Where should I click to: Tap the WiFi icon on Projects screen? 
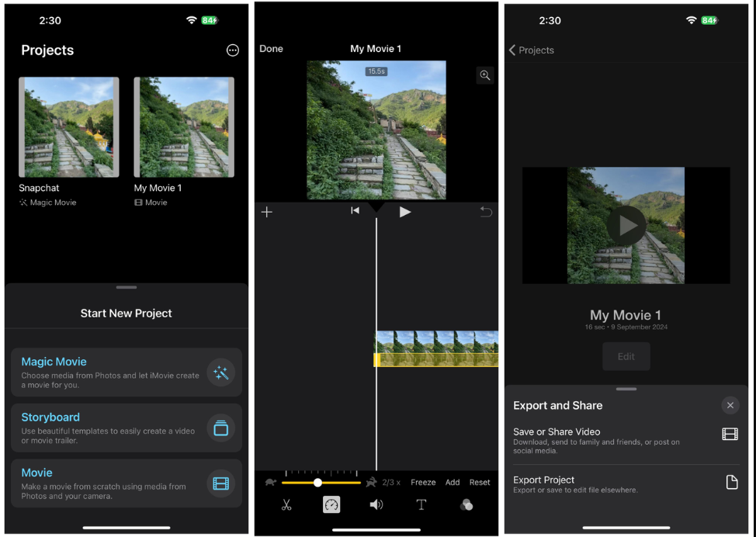pyautogui.click(x=192, y=20)
